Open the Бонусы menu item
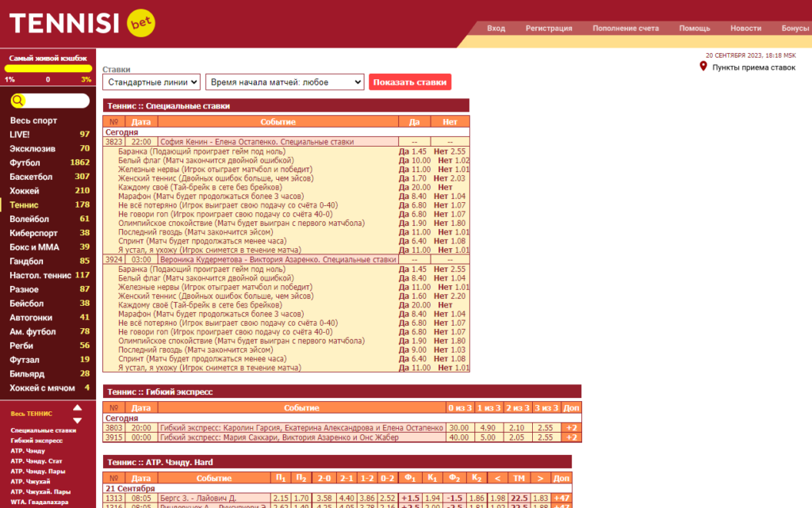Viewport: 812px width, 508px height. 795,29
